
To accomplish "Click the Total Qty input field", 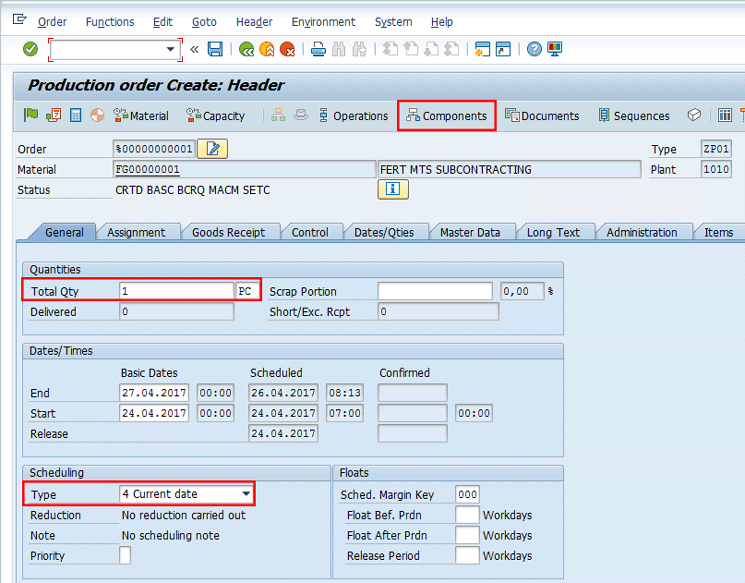I will coord(175,291).
